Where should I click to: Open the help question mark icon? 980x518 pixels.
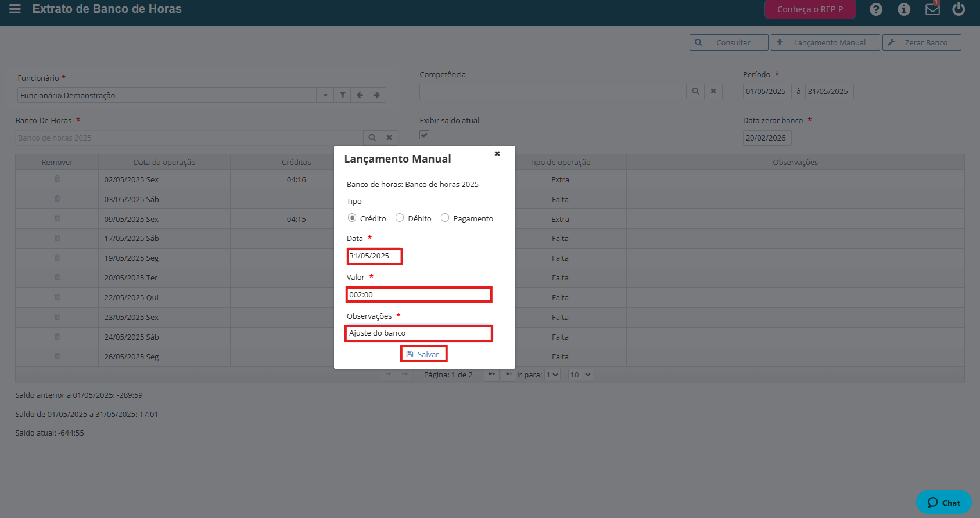876,9
